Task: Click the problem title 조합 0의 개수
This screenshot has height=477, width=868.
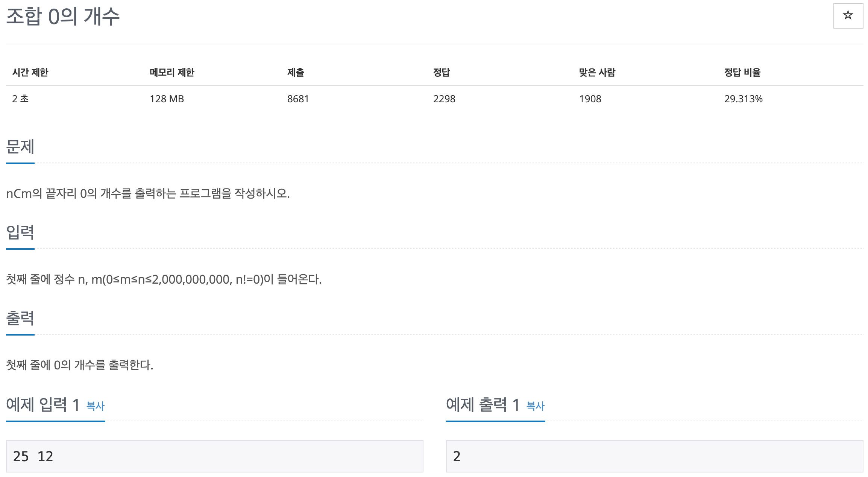Action: [x=63, y=17]
